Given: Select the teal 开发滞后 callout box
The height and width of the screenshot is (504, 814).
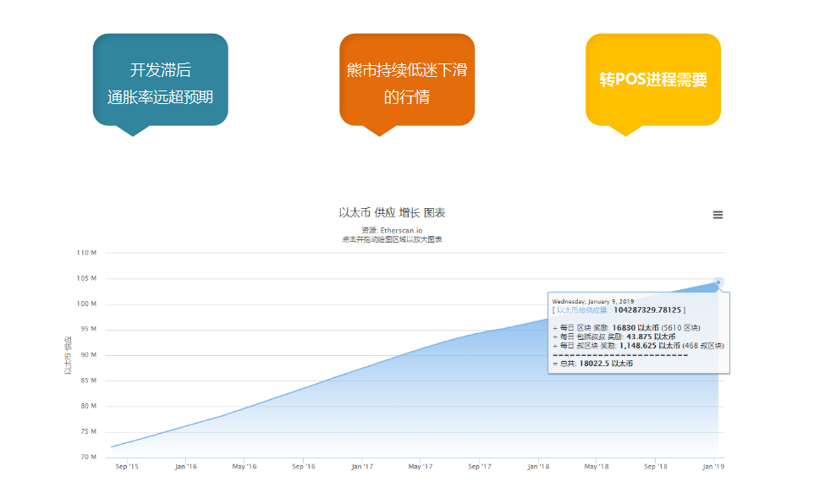Looking at the screenshot, I should (x=161, y=80).
